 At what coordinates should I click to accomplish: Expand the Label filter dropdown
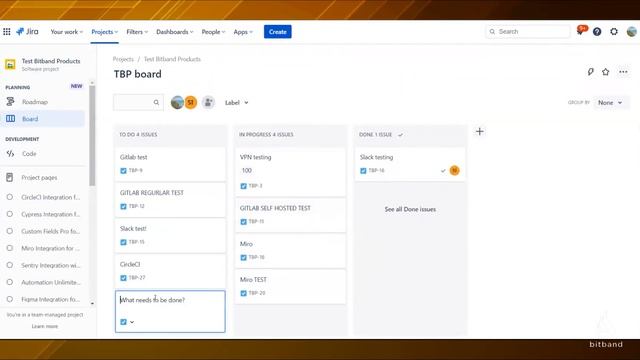point(236,102)
